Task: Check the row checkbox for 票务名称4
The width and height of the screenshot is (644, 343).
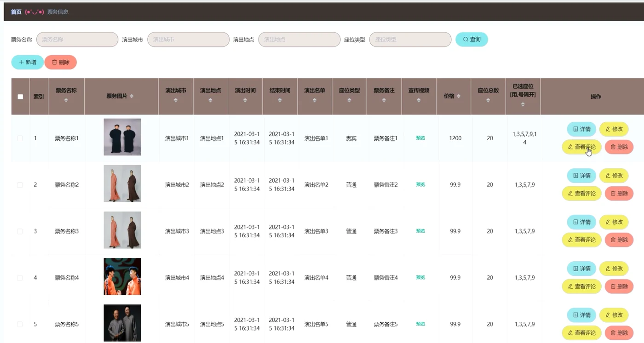Action: click(x=20, y=278)
